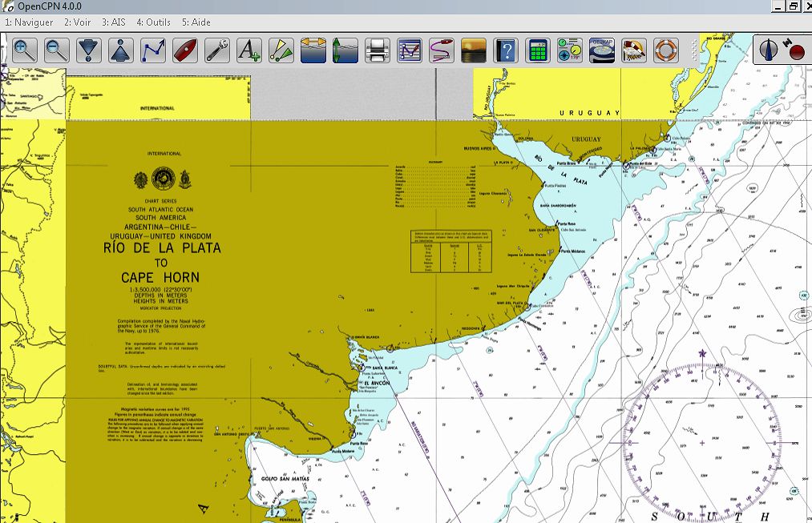812x523 pixels.
Task: Open the logbook plugin icon
Action: [x=634, y=50]
